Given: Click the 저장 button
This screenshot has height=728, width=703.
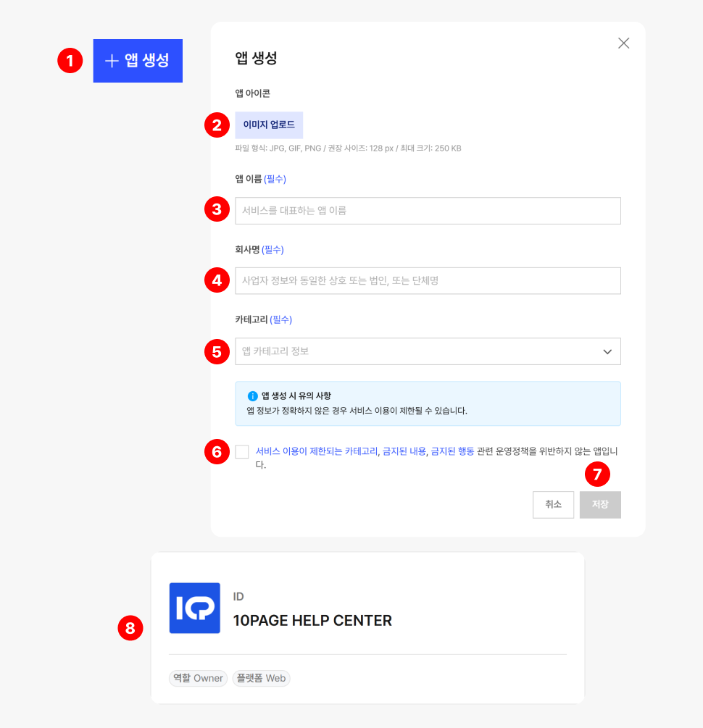Looking at the screenshot, I should click(x=600, y=505).
